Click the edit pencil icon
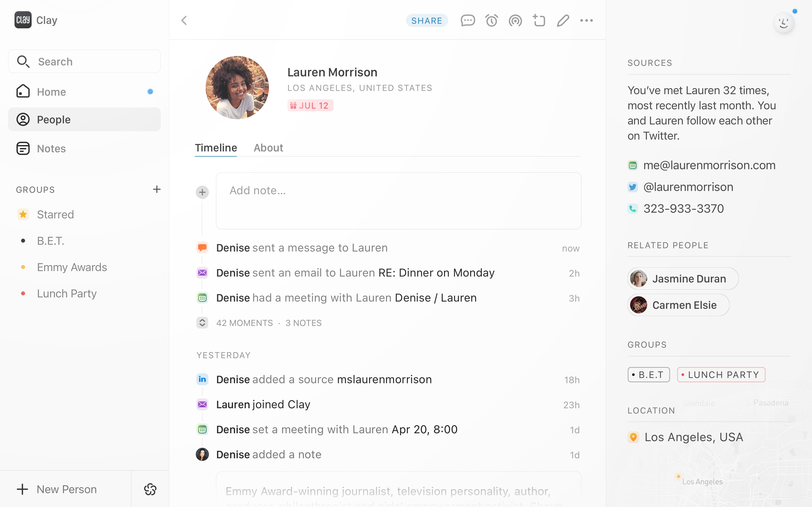 (563, 20)
